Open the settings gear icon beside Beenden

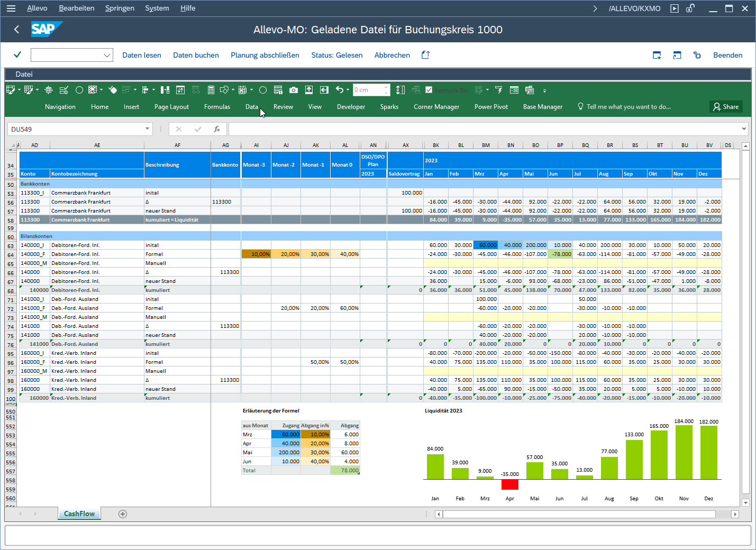point(697,55)
